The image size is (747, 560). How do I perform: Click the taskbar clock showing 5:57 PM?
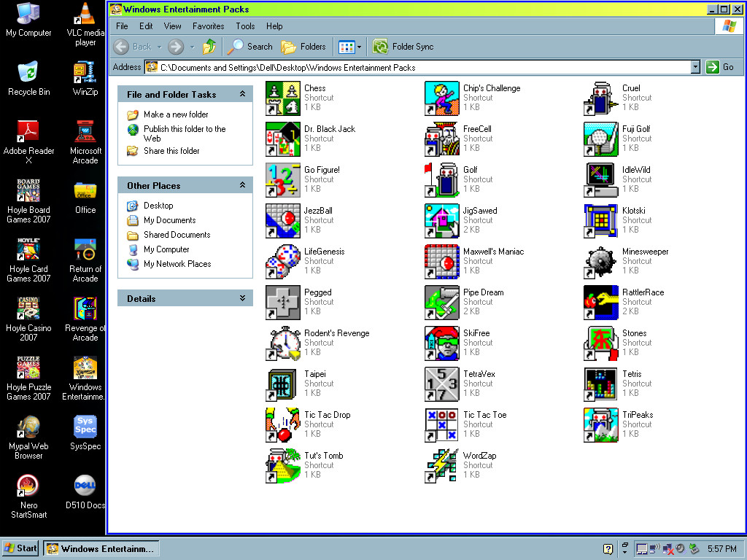coord(721,549)
